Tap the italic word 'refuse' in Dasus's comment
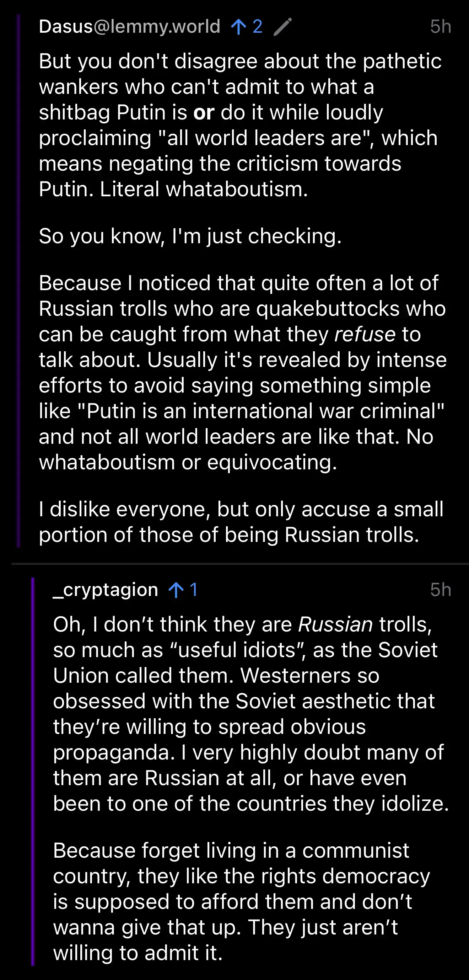 tap(365, 334)
